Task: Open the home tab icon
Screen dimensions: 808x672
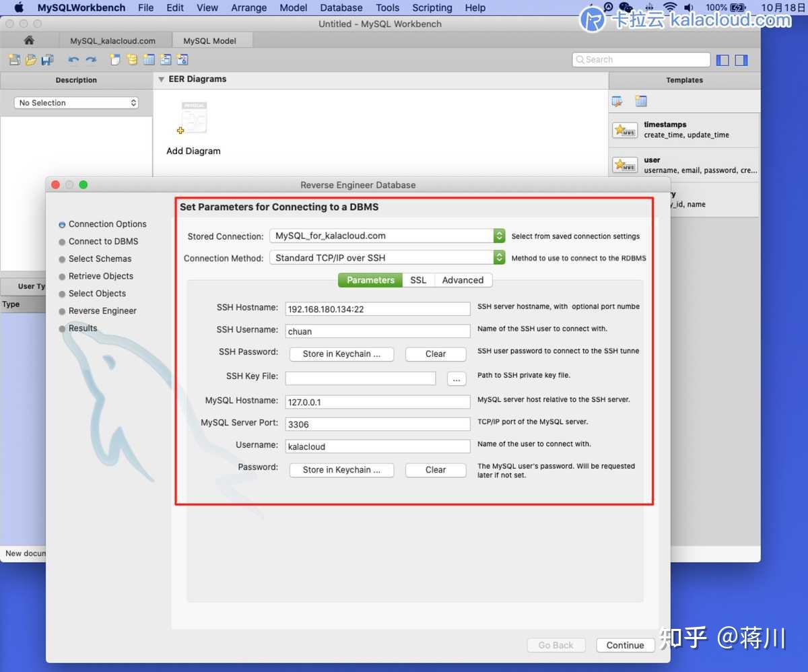Action: click(29, 40)
